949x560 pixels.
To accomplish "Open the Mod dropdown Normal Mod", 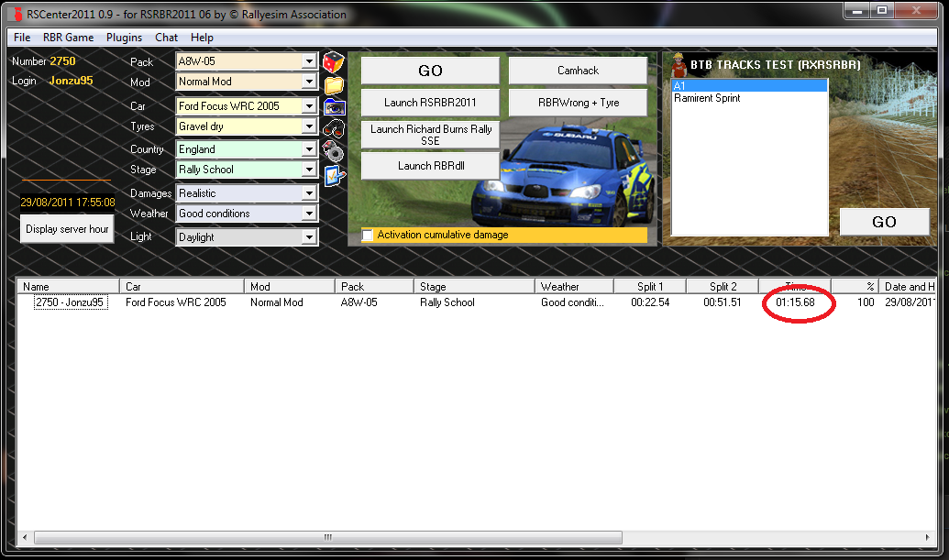I will [309, 82].
